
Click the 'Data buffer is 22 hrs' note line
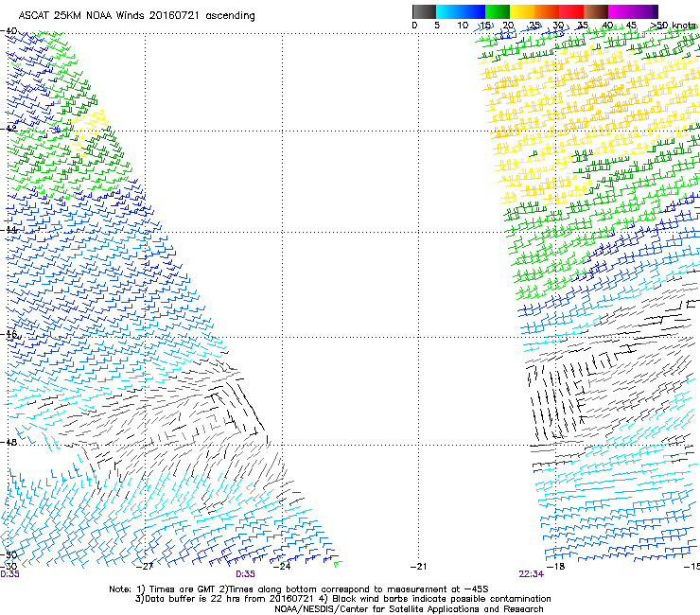[x=342, y=599]
